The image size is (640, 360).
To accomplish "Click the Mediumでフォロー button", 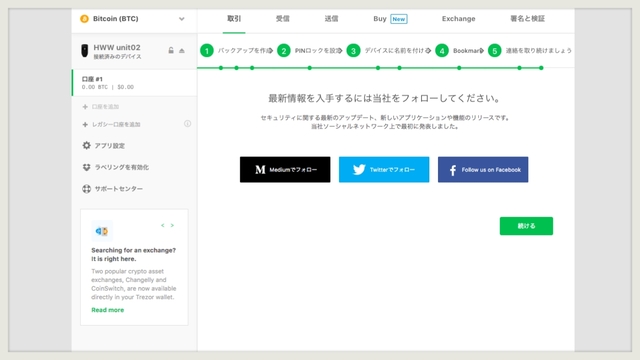I will pyautogui.click(x=285, y=169).
